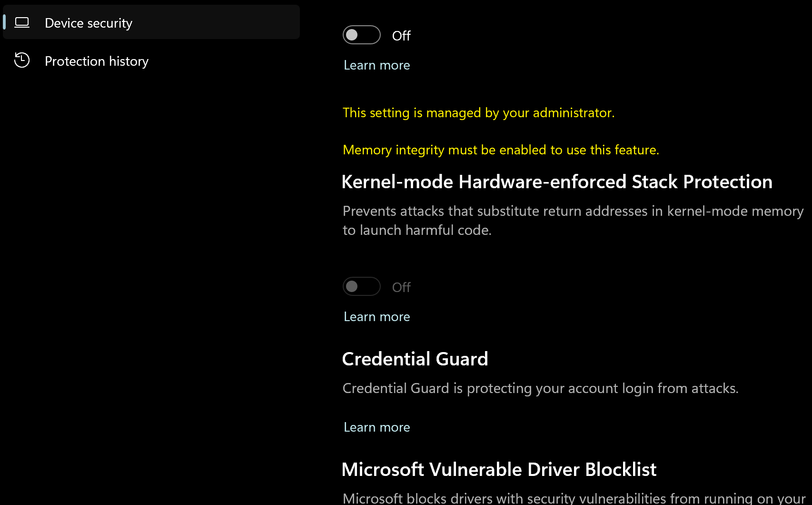Click the Microsoft blocks drivers description text
Viewport: 812px width, 505px height.
click(574, 498)
